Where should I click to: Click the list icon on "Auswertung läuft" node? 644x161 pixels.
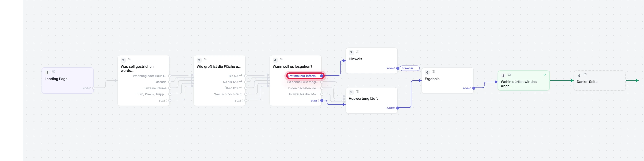pos(357,91)
